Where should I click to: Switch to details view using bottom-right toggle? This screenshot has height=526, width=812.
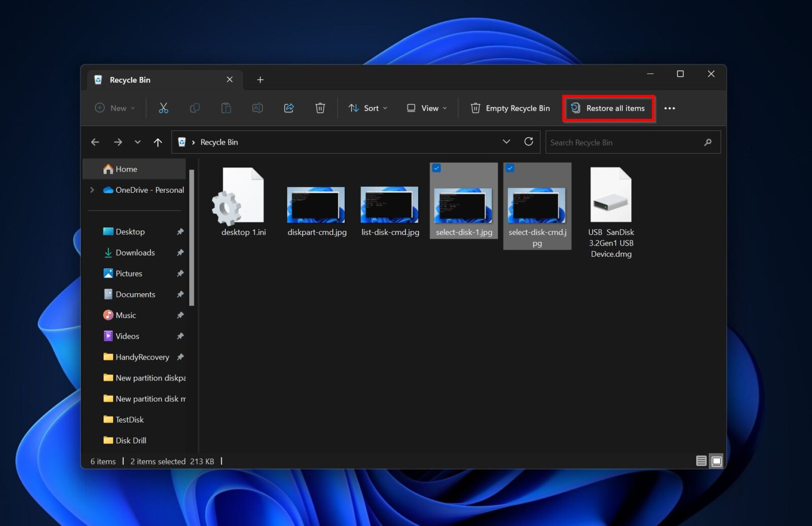(x=701, y=461)
